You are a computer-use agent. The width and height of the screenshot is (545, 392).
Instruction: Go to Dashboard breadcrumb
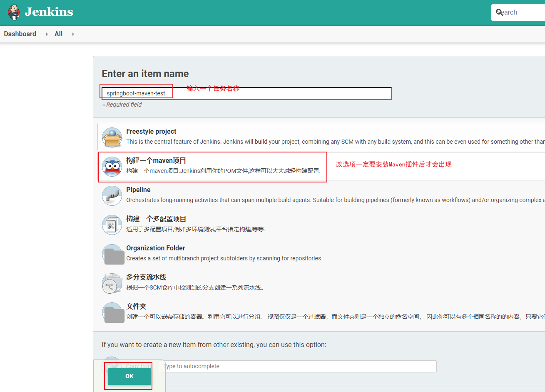click(x=20, y=34)
